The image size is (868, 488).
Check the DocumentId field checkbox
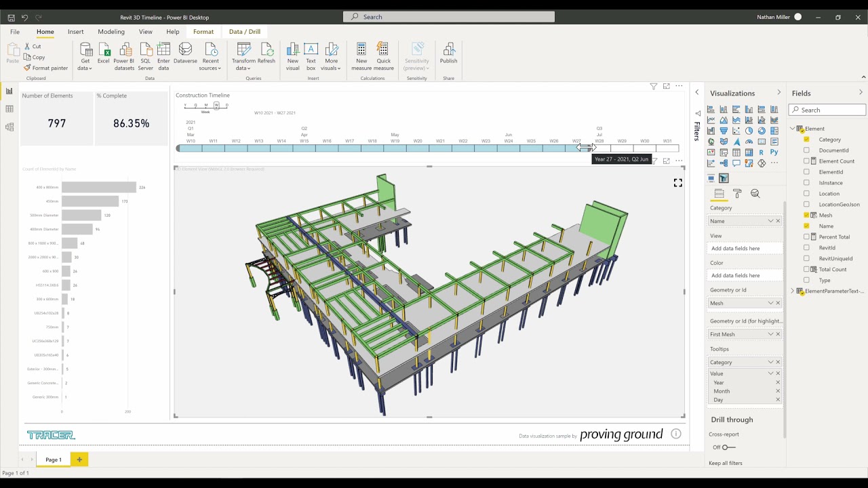pos(806,150)
